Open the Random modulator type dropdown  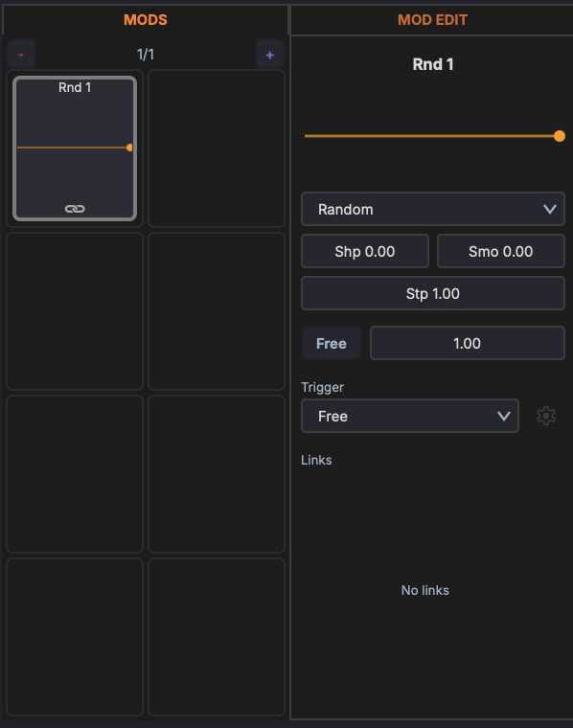pyautogui.click(x=433, y=209)
